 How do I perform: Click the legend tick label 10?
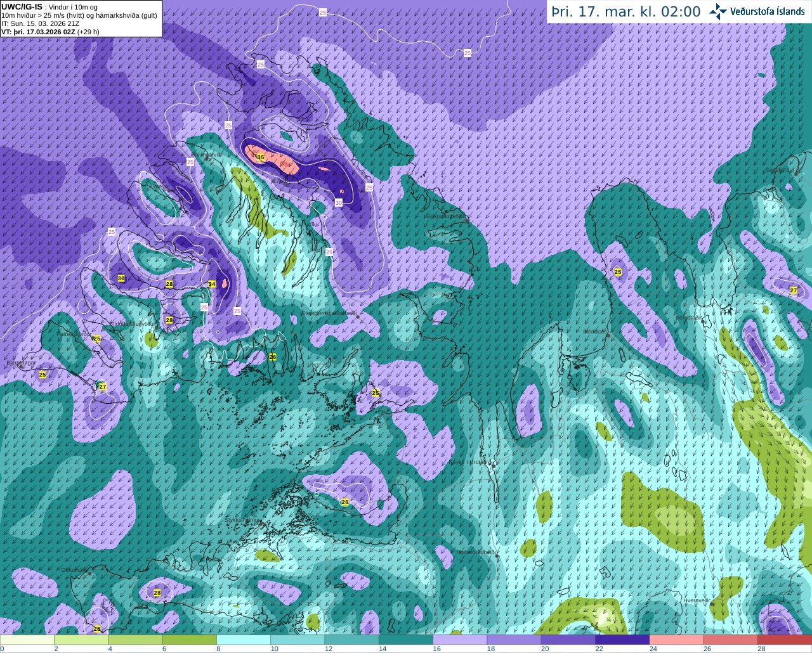pyautogui.click(x=274, y=649)
